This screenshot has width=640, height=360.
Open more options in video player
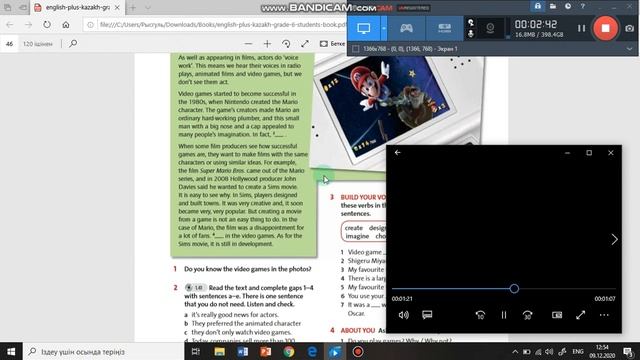point(604,315)
